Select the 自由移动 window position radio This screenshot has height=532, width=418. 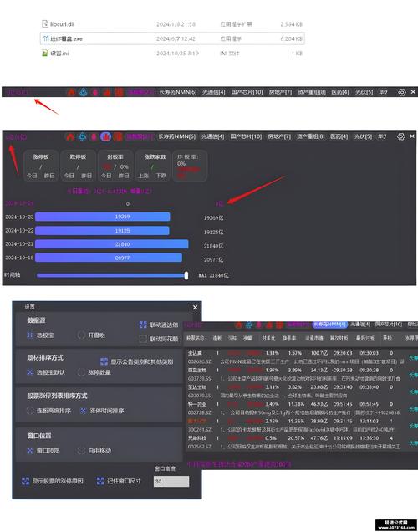[81, 451]
